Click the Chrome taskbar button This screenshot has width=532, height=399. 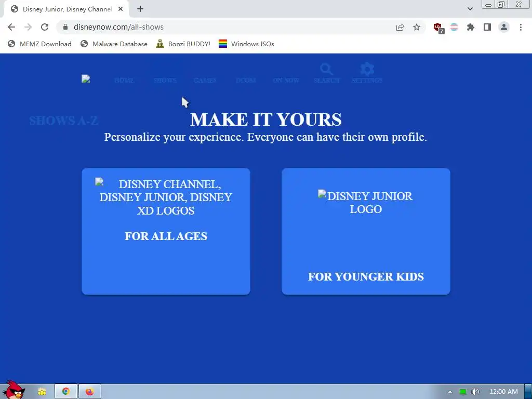66,392
